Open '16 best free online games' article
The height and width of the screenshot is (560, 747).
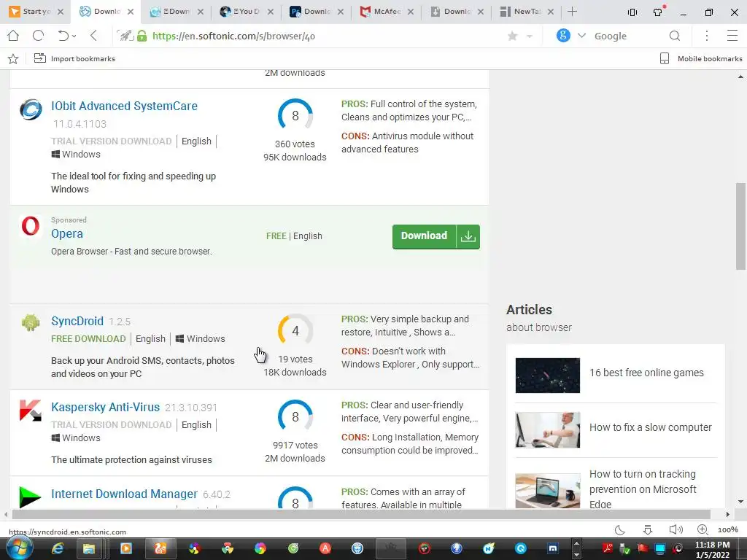click(646, 373)
